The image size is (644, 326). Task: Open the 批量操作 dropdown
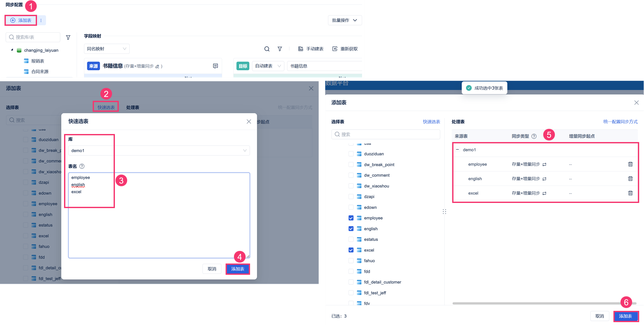pos(345,20)
